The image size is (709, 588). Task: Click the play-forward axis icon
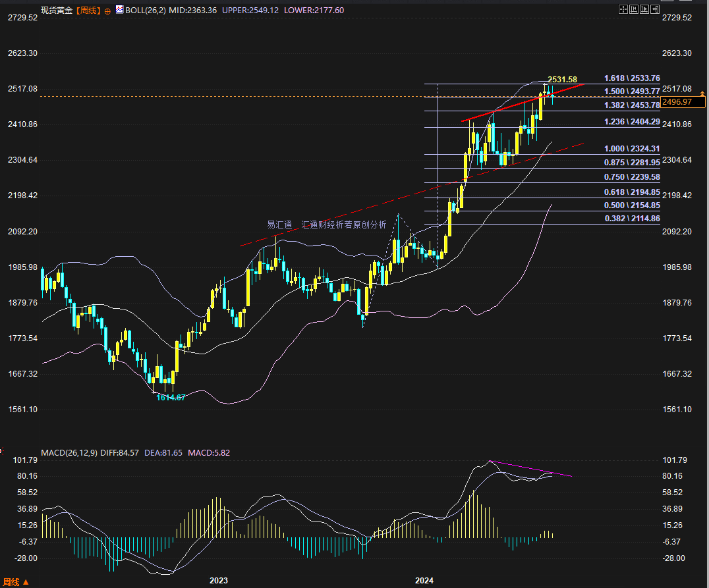pyautogui.click(x=644, y=9)
